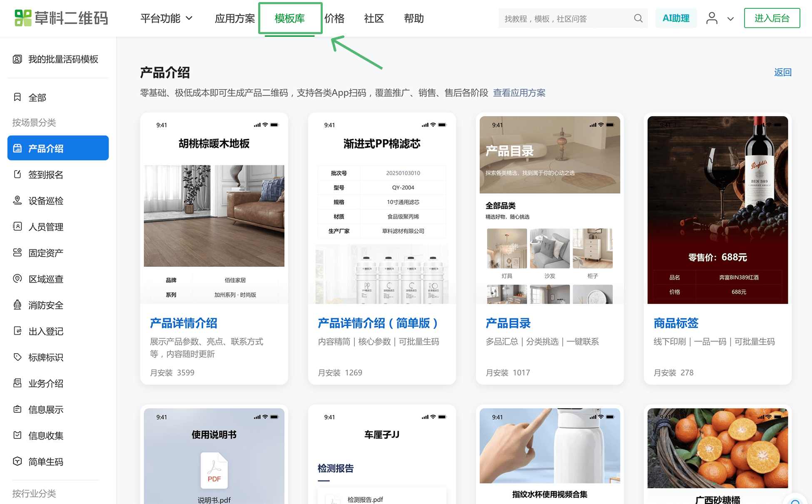Screen dimensions: 812x504
Task: Click the 月安装 3599 text
Action: [172, 373]
